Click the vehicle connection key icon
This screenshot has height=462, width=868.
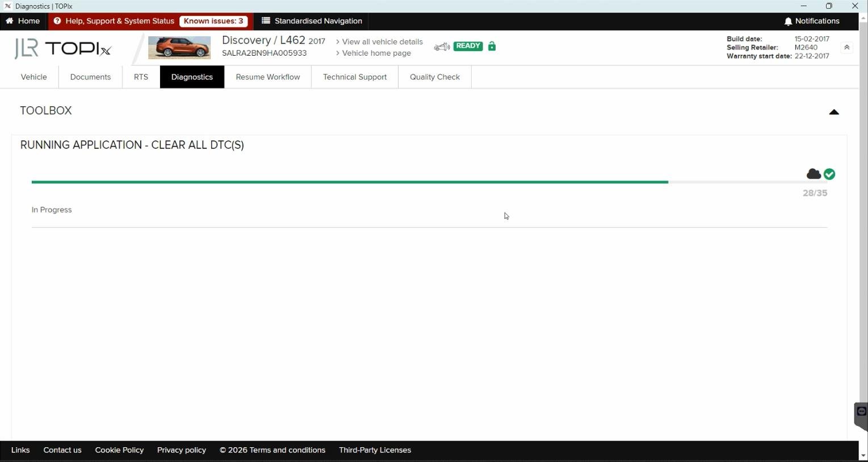(442, 47)
